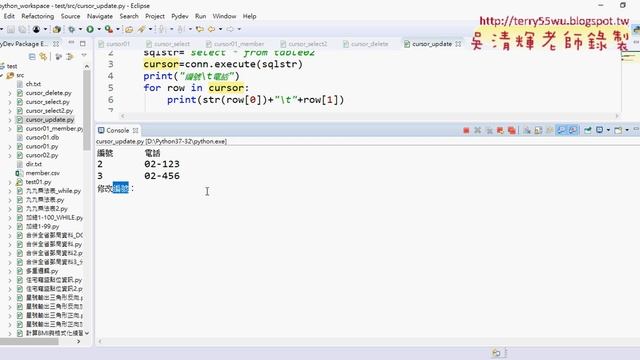Click the Clear Console icon
The height and width of the screenshot is (360, 640).
(527, 130)
